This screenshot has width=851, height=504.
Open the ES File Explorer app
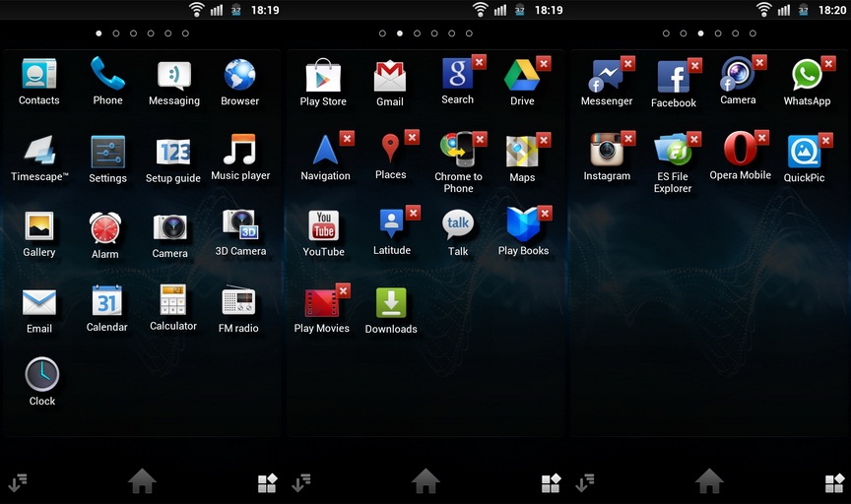673,150
